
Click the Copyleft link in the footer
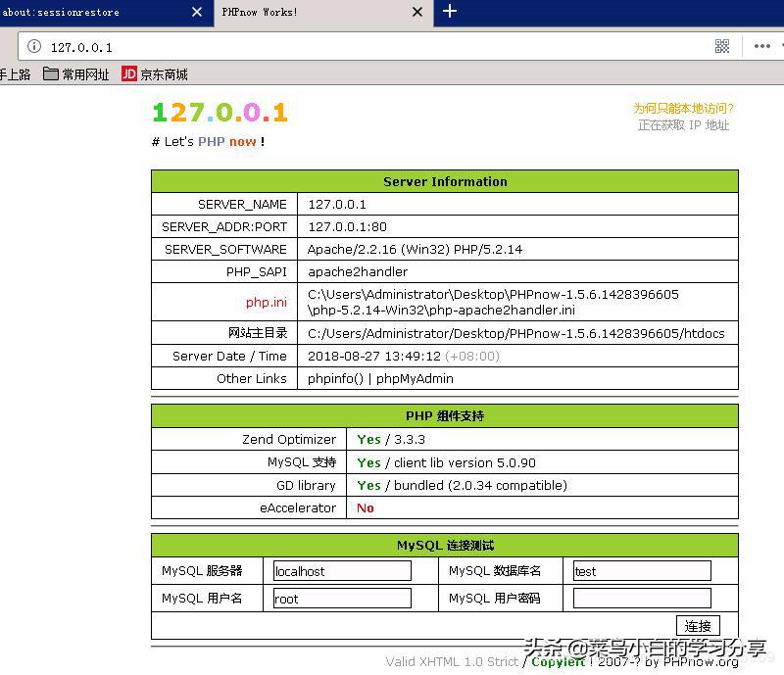[x=559, y=662]
